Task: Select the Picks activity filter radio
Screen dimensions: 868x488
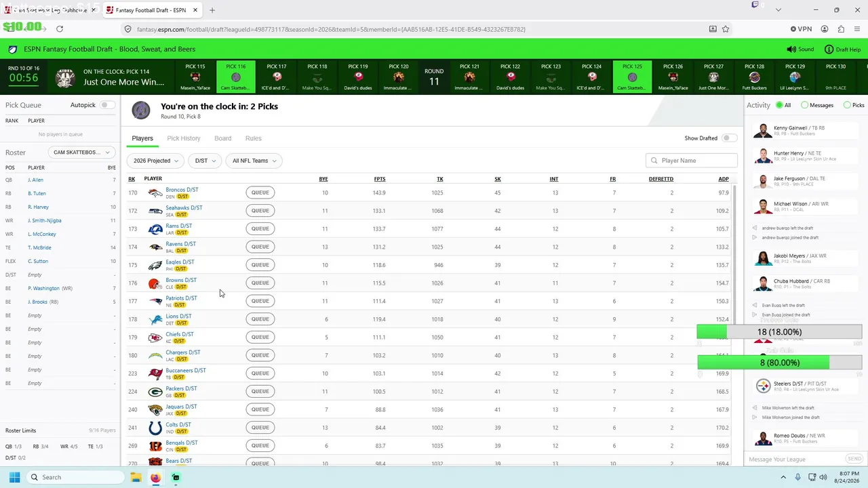Action: [x=847, y=105]
